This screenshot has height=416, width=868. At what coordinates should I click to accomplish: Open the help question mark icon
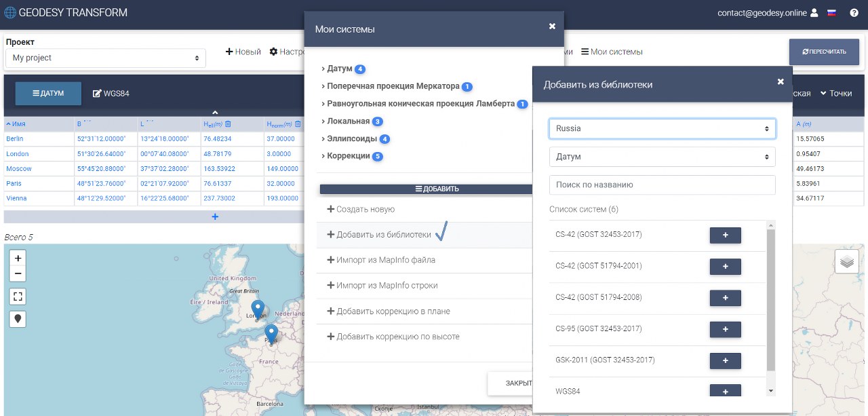tap(854, 13)
